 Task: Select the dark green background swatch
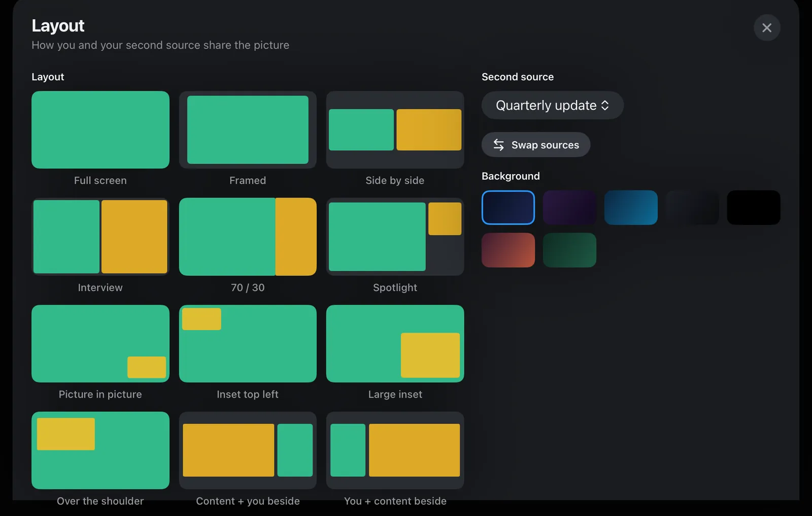click(569, 250)
